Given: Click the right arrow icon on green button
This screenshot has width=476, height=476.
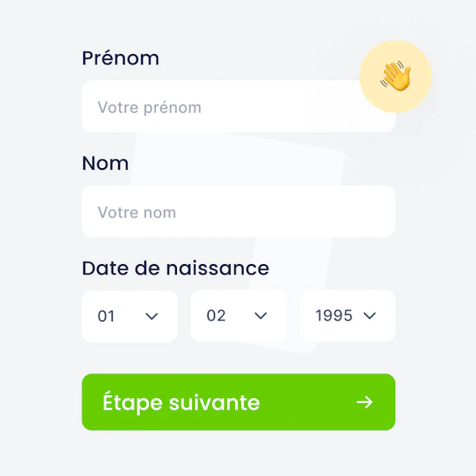Looking at the screenshot, I should tap(364, 402).
